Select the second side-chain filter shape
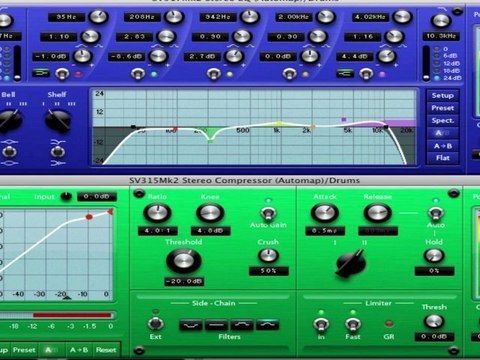Image resolution: width=480 pixels, height=360 pixels. pyautogui.click(x=216, y=325)
